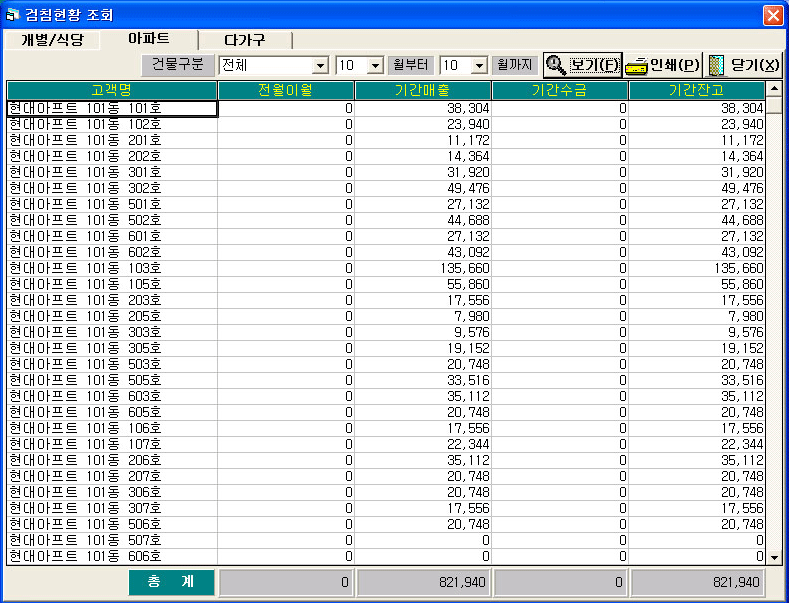Click the 보기(F) view button

[583, 65]
